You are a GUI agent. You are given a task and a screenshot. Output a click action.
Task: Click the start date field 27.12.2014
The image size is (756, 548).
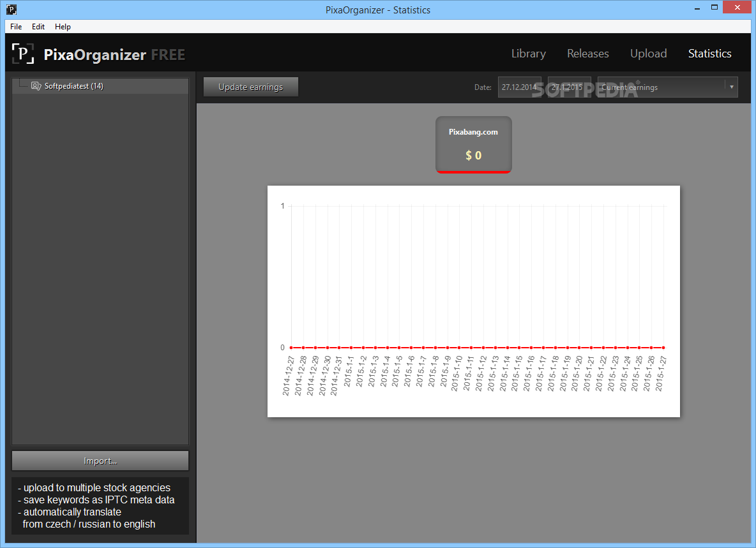pyautogui.click(x=519, y=87)
